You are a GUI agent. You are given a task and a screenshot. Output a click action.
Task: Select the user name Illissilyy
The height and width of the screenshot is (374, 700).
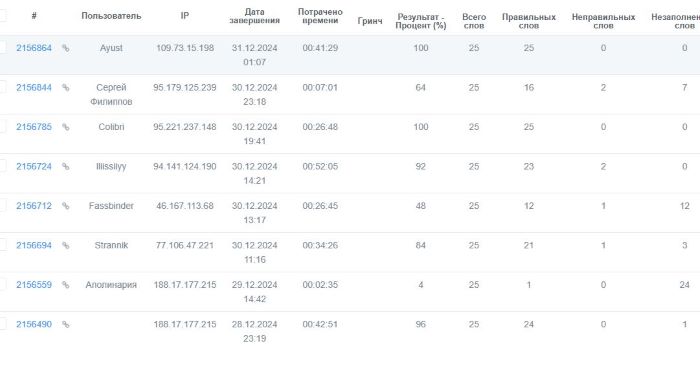(111, 166)
